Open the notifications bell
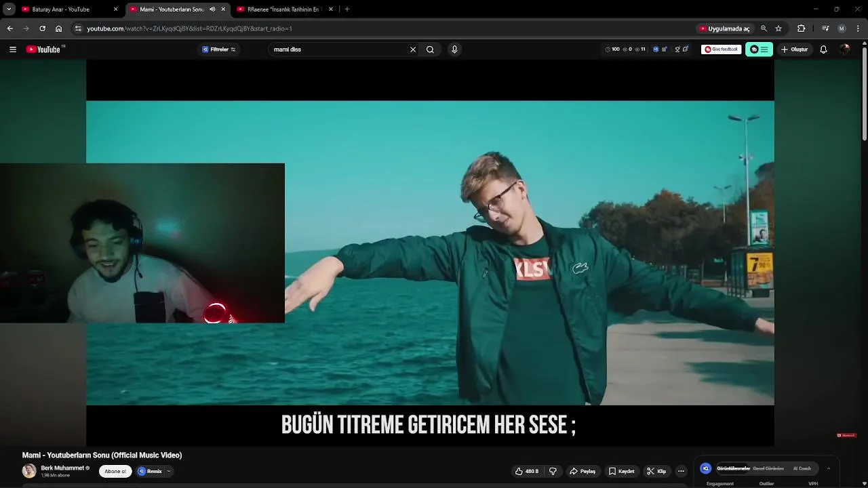 pyautogui.click(x=823, y=49)
